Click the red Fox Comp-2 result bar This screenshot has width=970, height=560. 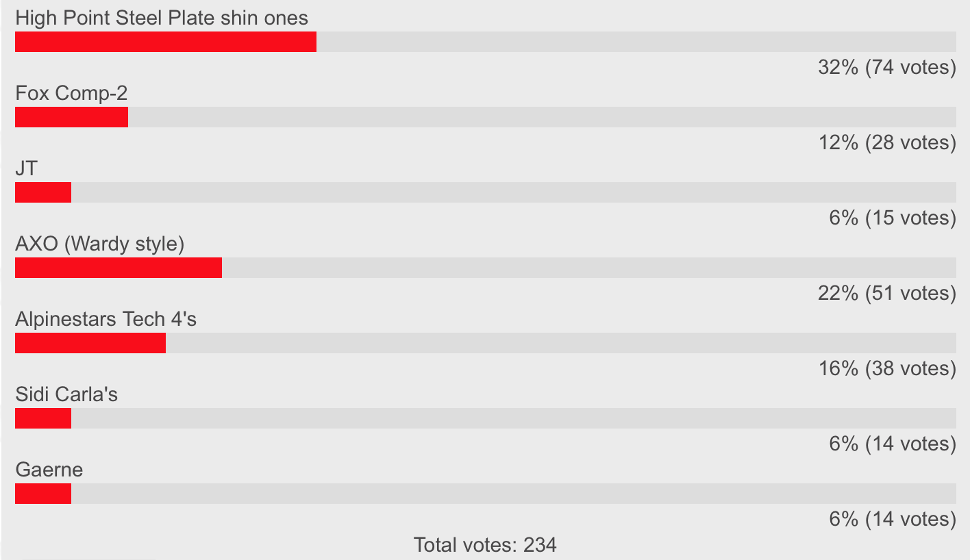pyautogui.click(x=71, y=117)
